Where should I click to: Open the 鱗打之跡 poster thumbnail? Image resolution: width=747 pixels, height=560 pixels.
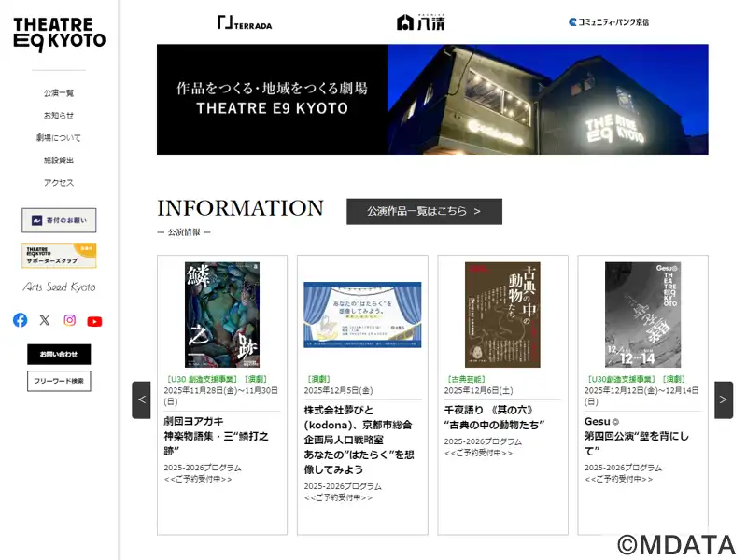click(222, 315)
